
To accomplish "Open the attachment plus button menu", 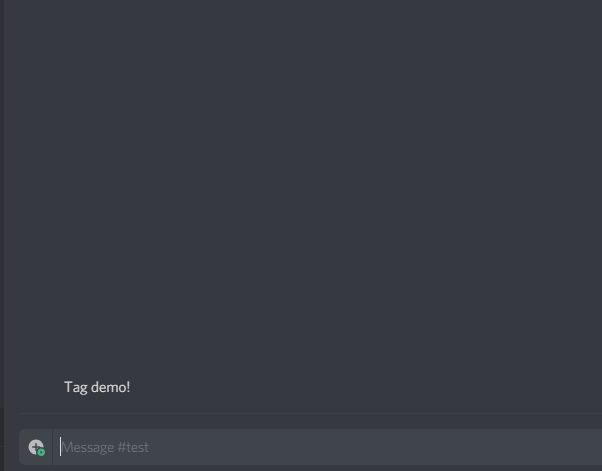I will point(36,447).
